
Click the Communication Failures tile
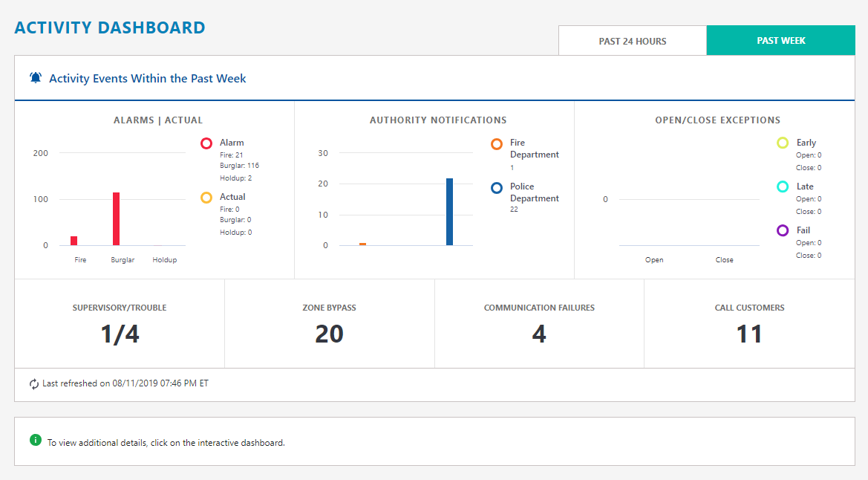point(539,324)
